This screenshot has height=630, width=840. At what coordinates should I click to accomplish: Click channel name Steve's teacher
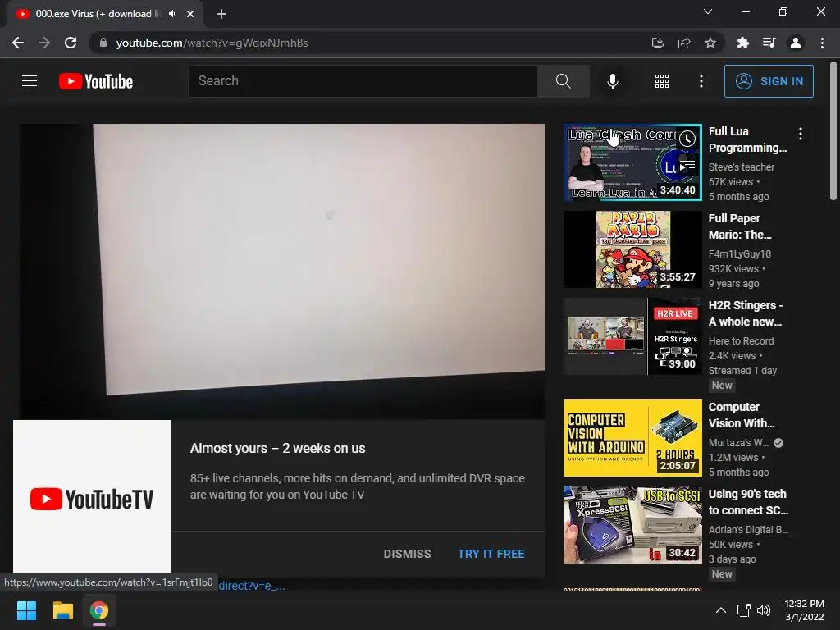(742, 167)
